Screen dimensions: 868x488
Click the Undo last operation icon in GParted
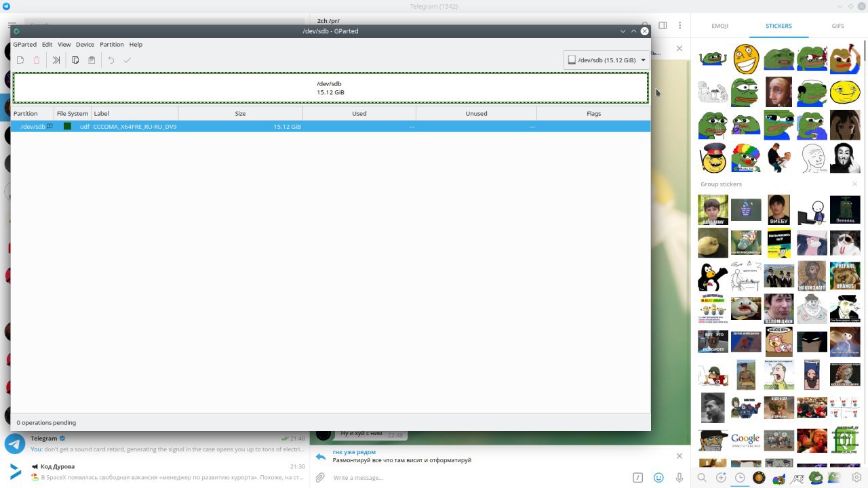pyautogui.click(x=111, y=60)
